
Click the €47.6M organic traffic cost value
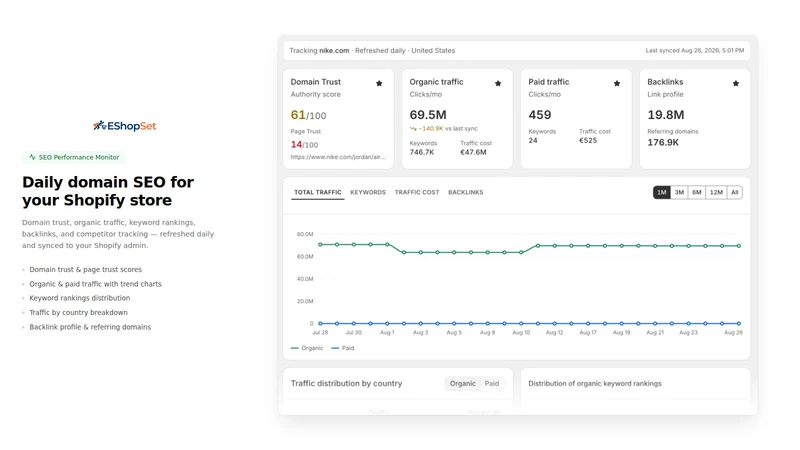pos(473,152)
